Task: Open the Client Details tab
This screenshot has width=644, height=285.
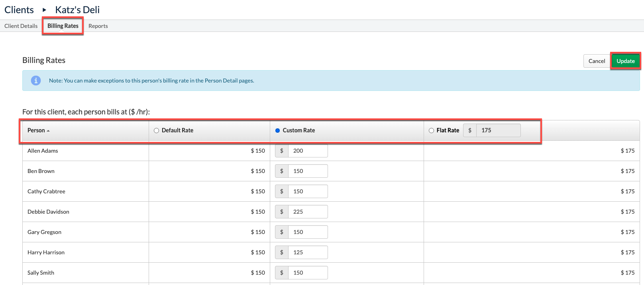Action: [x=21, y=26]
